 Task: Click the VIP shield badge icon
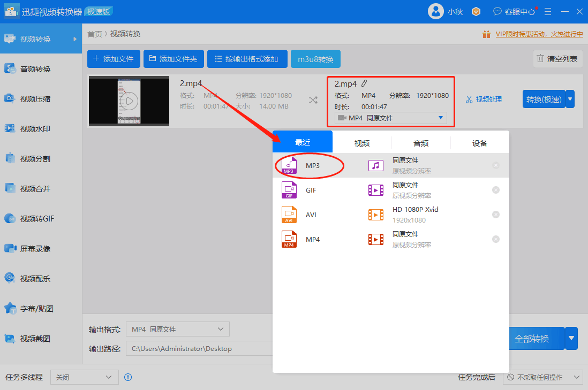476,12
